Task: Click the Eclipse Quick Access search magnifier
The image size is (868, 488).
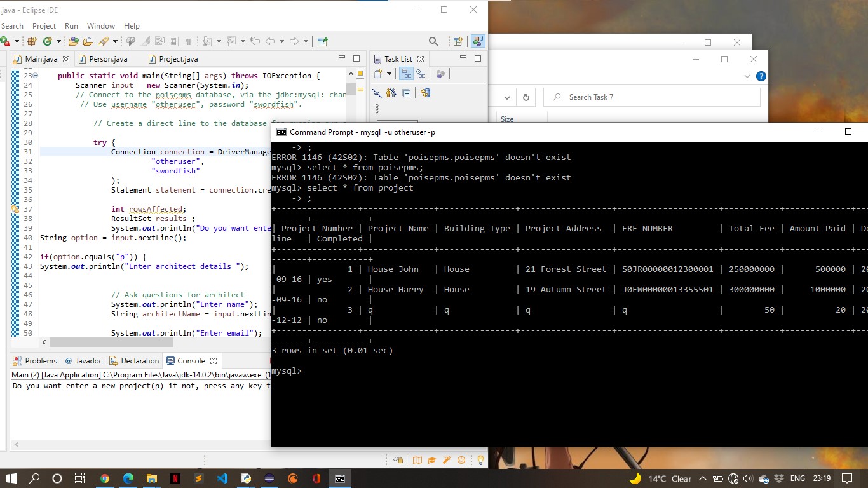Action: [x=433, y=41]
